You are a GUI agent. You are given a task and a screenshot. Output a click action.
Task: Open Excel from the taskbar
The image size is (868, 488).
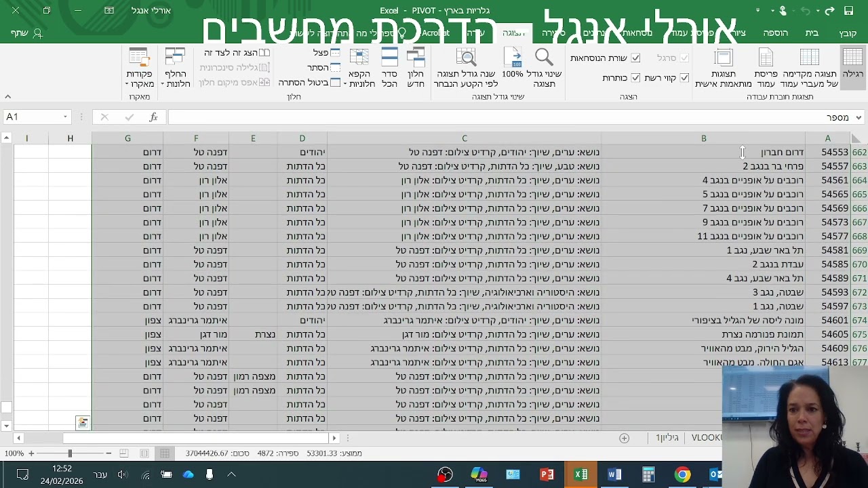tap(580, 474)
